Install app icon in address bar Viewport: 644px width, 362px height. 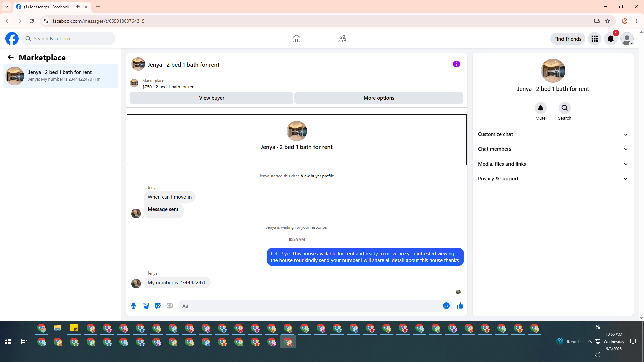pos(597,21)
